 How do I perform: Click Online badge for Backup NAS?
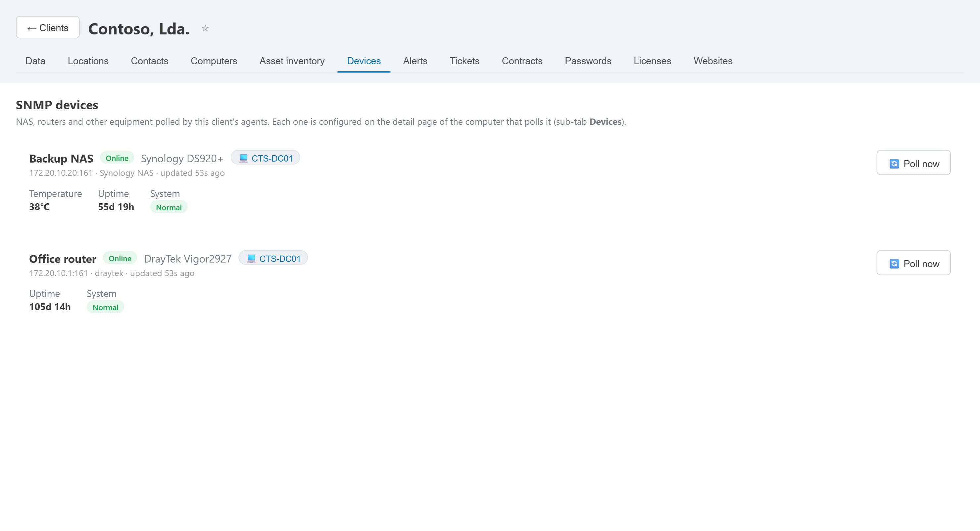click(x=117, y=158)
